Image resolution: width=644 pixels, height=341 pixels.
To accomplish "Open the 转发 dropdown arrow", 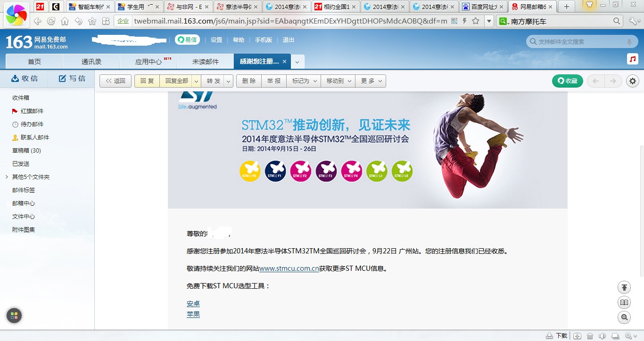I will tap(229, 81).
